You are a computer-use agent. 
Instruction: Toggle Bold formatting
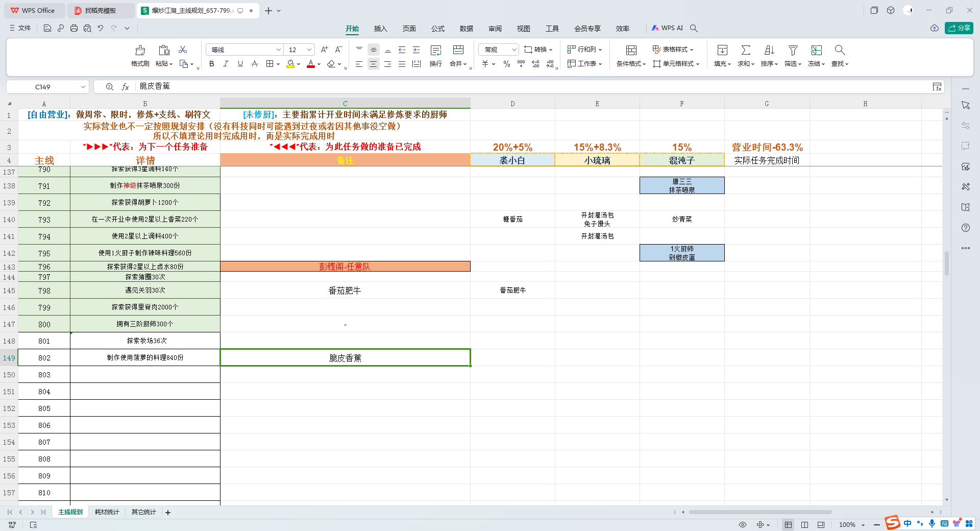click(212, 64)
